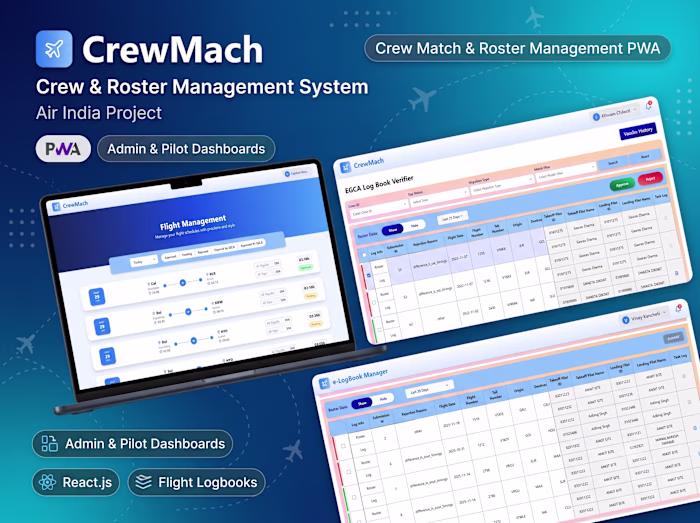Click the Search button in EGCA Verifier

(x=612, y=162)
